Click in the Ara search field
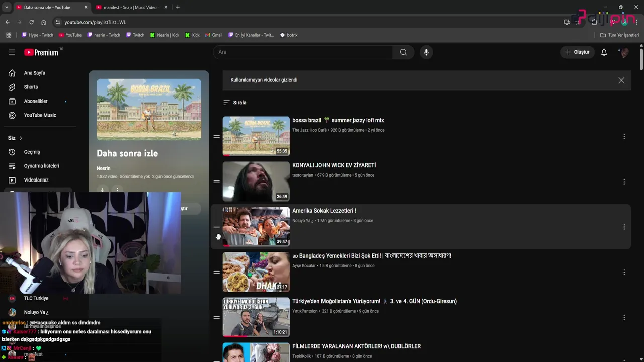The image size is (644, 362). pos(303,52)
